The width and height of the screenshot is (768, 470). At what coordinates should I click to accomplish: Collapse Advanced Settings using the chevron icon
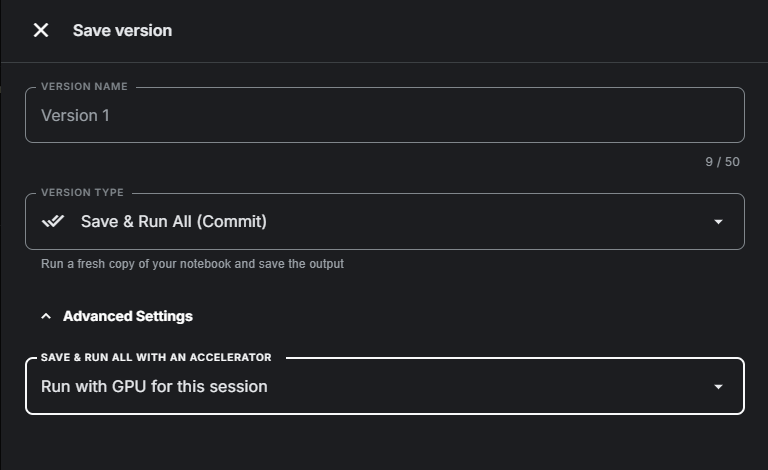click(46, 316)
